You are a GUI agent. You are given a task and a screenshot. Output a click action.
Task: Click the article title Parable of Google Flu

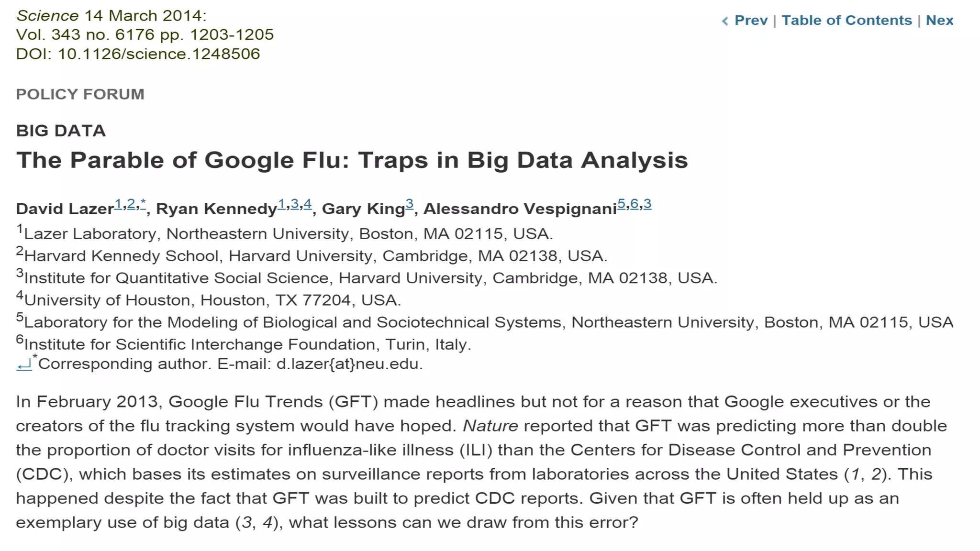352,160
